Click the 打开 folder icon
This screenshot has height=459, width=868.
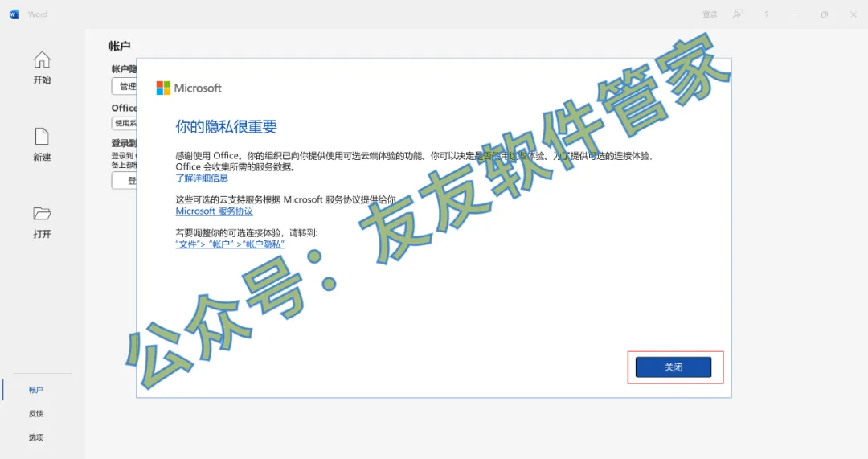(x=42, y=214)
